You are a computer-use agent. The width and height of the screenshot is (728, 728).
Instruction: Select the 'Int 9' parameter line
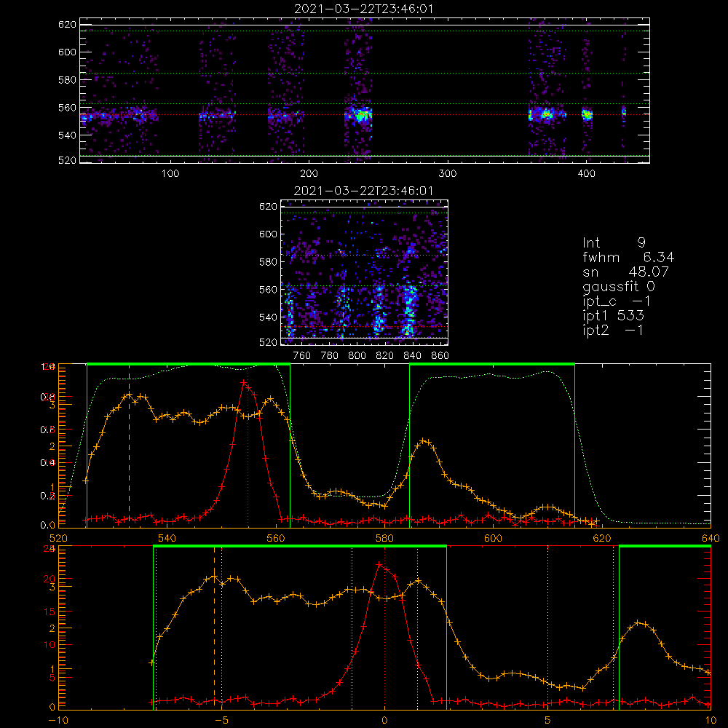[614, 242]
